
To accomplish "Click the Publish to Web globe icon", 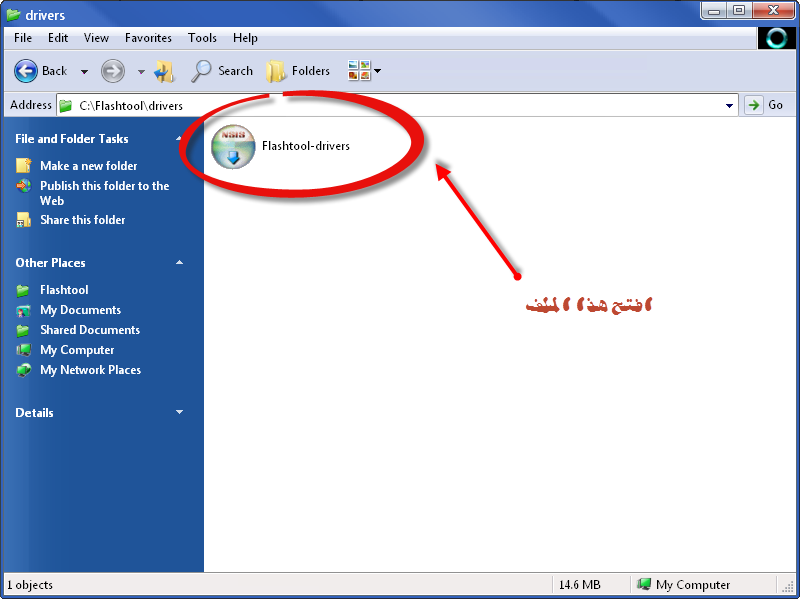I will (x=23, y=186).
